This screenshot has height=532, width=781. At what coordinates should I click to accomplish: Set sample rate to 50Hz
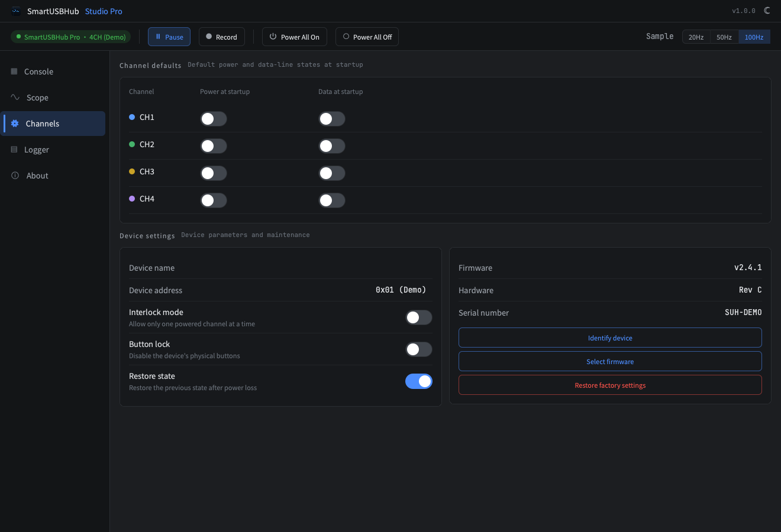pyautogui.click(x=724, y=37)
